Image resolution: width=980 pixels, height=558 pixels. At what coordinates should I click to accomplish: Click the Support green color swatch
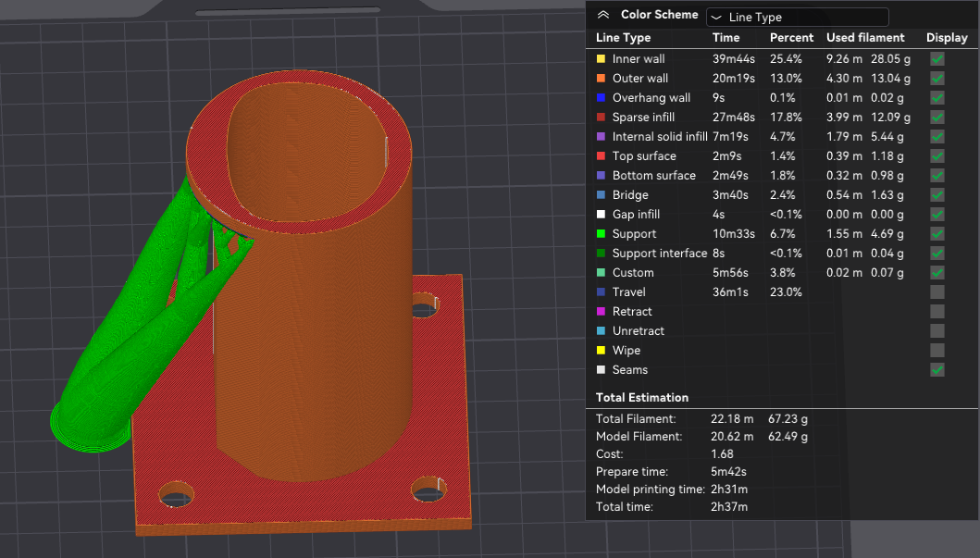coord(601,234)
